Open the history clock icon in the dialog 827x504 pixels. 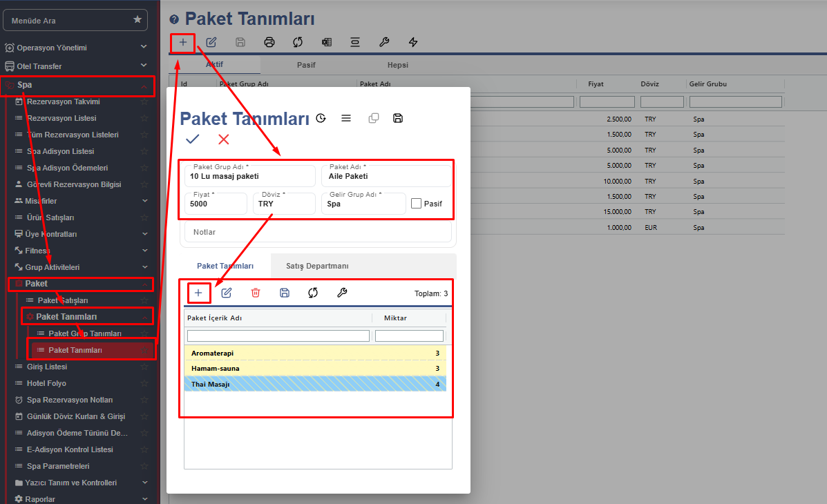[x=321, y=118]
